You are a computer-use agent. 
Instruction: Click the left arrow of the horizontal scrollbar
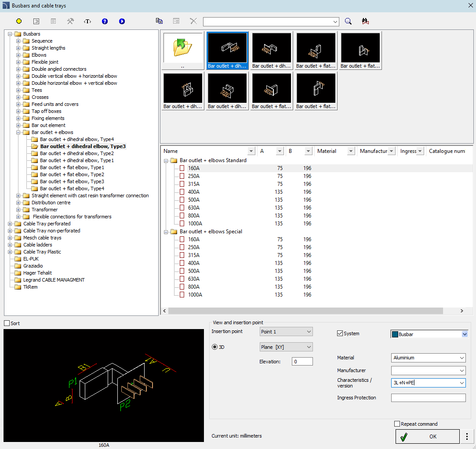164,311
